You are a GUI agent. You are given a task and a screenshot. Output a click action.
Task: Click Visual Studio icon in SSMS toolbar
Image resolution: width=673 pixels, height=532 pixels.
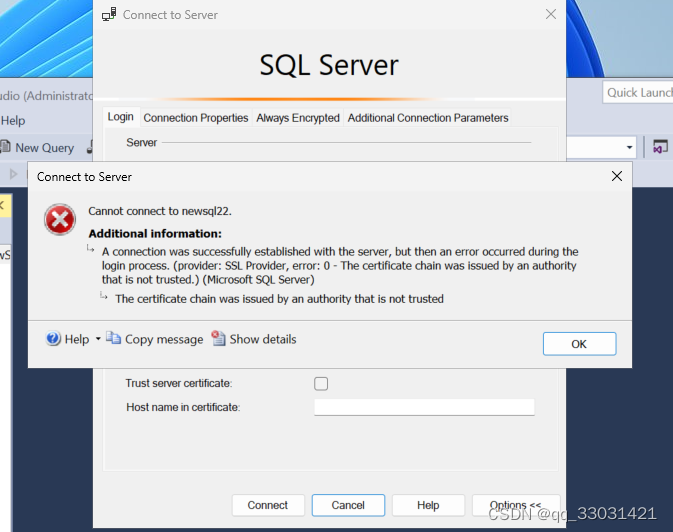tap(660, 147)
